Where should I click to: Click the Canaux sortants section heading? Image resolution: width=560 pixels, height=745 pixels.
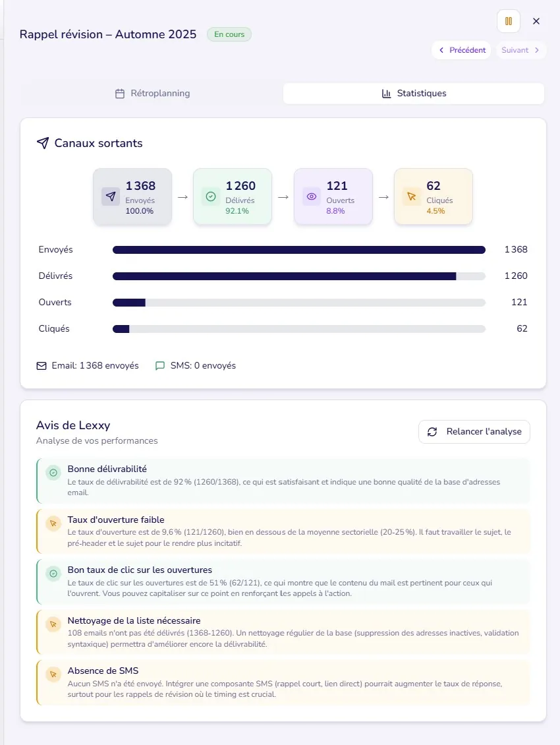pos(98,143)
